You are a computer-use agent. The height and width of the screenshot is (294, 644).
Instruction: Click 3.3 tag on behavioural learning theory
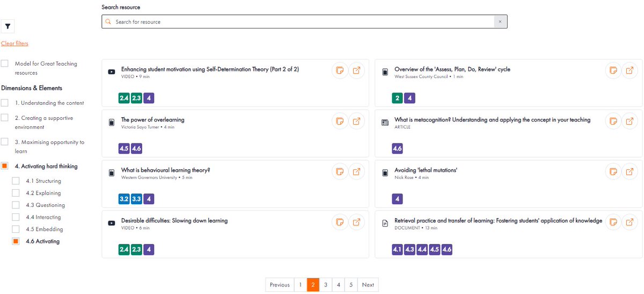(136, 199)
